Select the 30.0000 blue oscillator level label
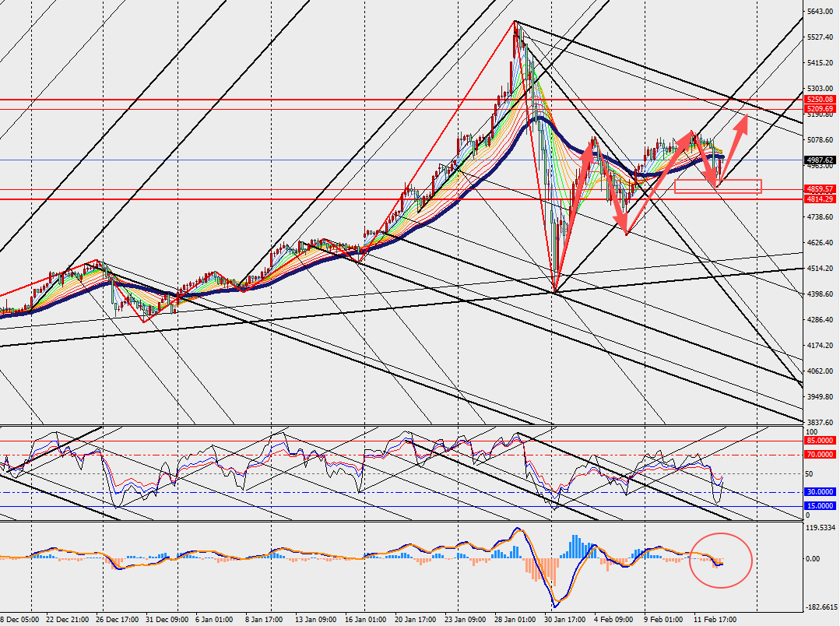Image resolution: width=840 pixels, height=626 pixels. point(821,492)
